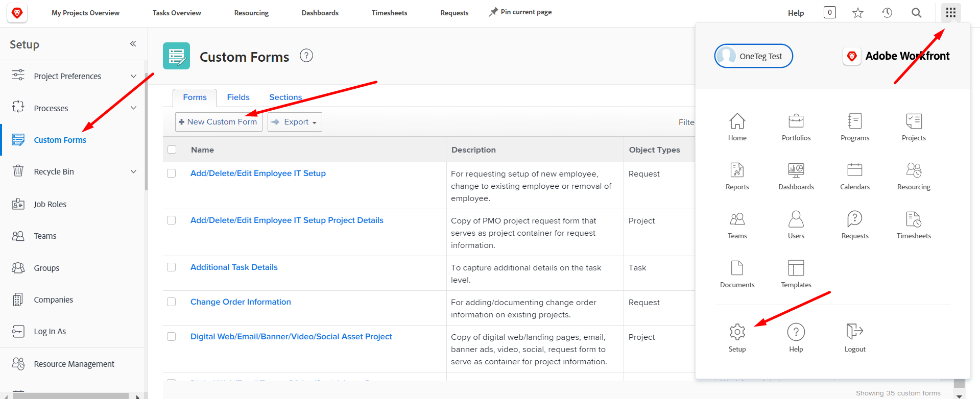
Task: Open the Timesheets top navigation item
Action: [389, 13]
